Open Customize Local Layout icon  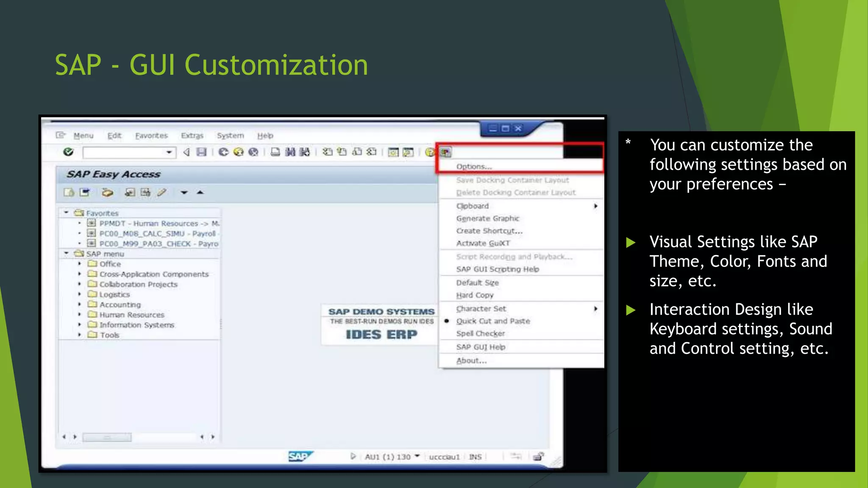[x=445, y=152]
